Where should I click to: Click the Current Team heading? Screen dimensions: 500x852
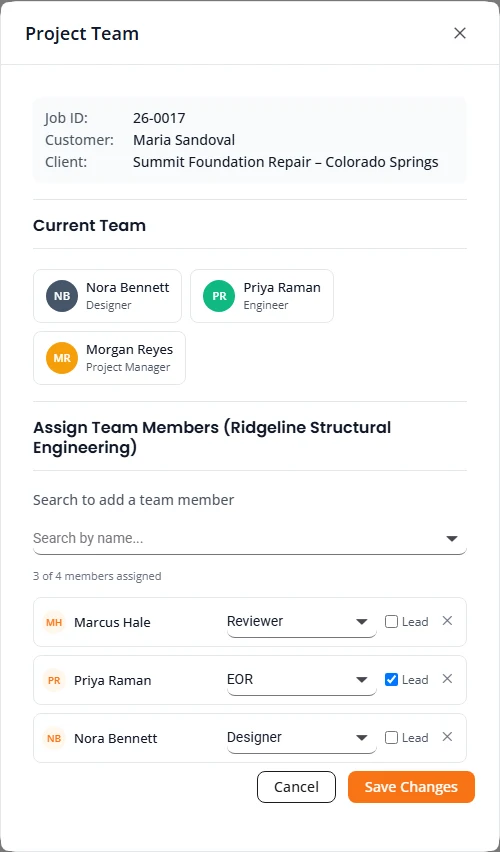[x=90, y=225]
